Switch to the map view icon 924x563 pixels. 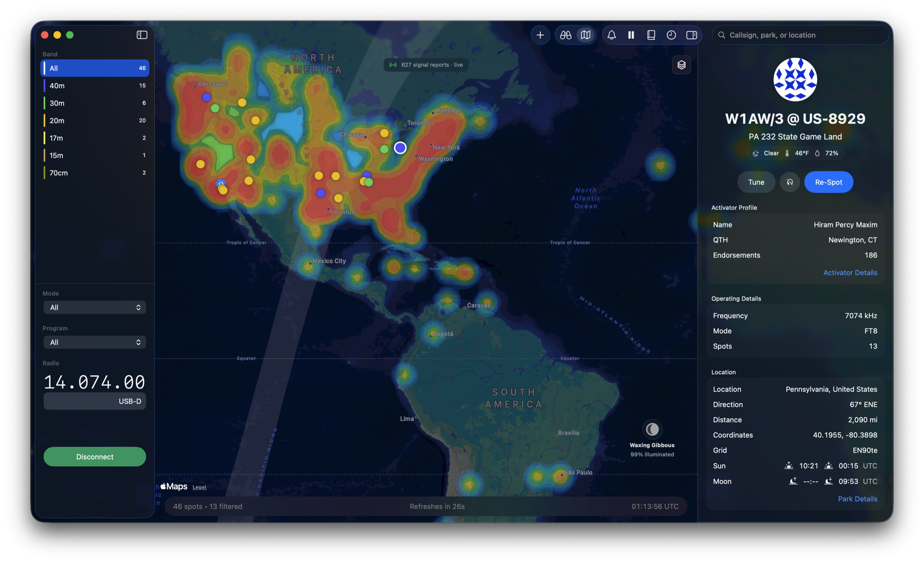click(586, 35)
